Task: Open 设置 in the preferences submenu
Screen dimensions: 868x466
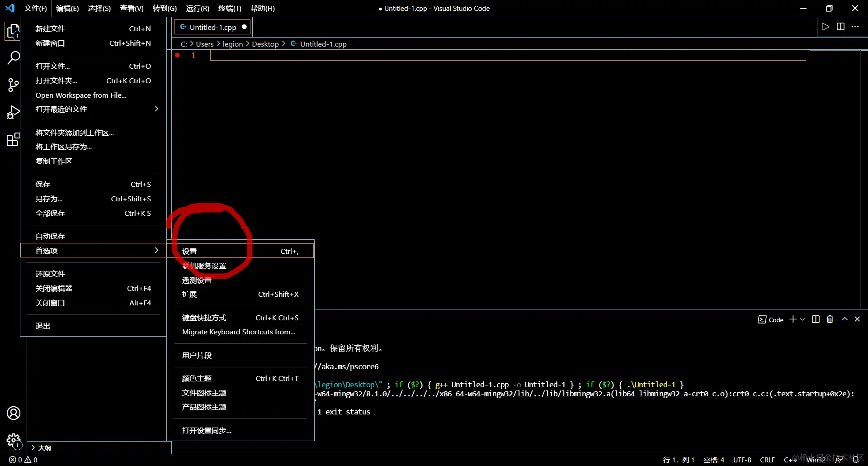Action: point(240,251)
